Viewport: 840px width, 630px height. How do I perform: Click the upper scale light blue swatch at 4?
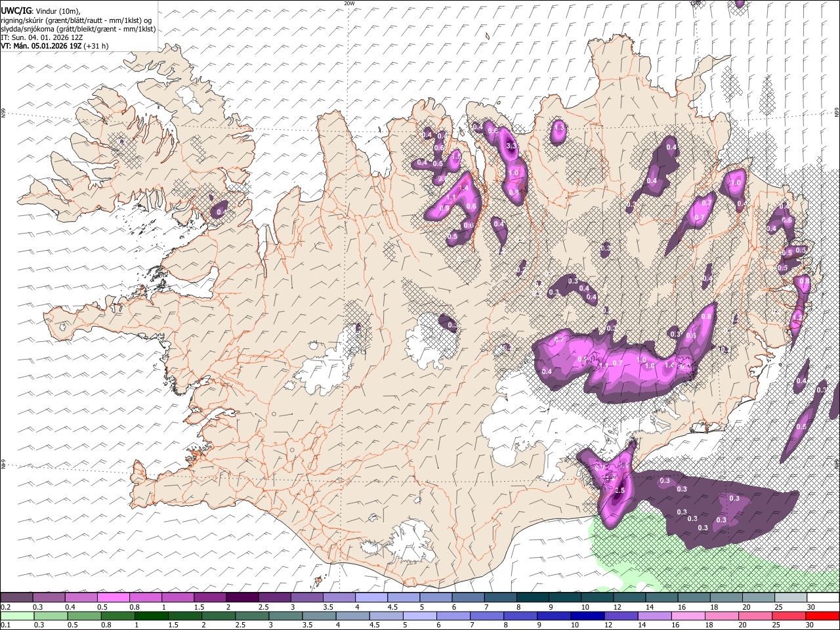(371, 598)
